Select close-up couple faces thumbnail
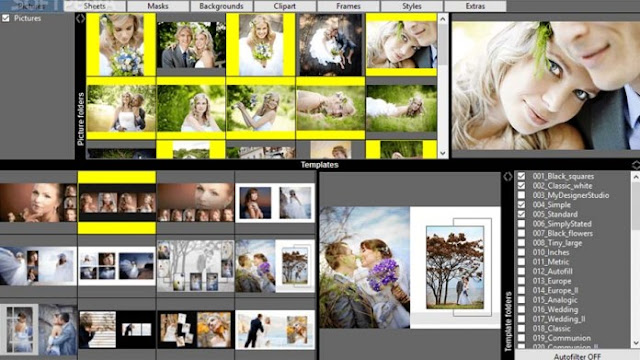640x360 pixels. point(401,45)
